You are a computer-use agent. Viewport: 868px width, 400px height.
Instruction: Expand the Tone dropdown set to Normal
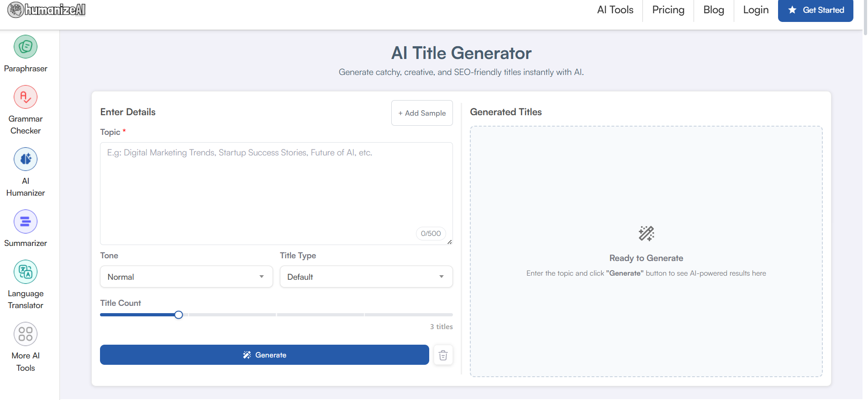pos(186,277)
